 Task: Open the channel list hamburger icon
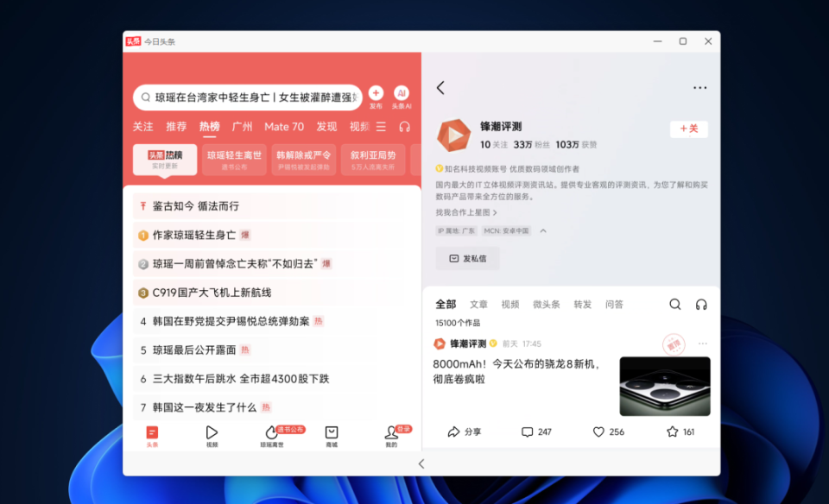tap(381, 127)
